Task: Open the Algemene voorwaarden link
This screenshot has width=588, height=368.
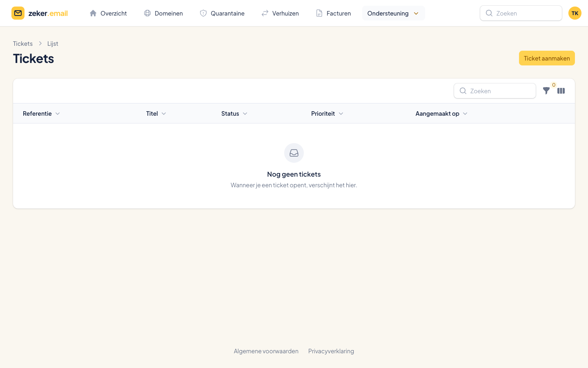Action: [266, 351]
